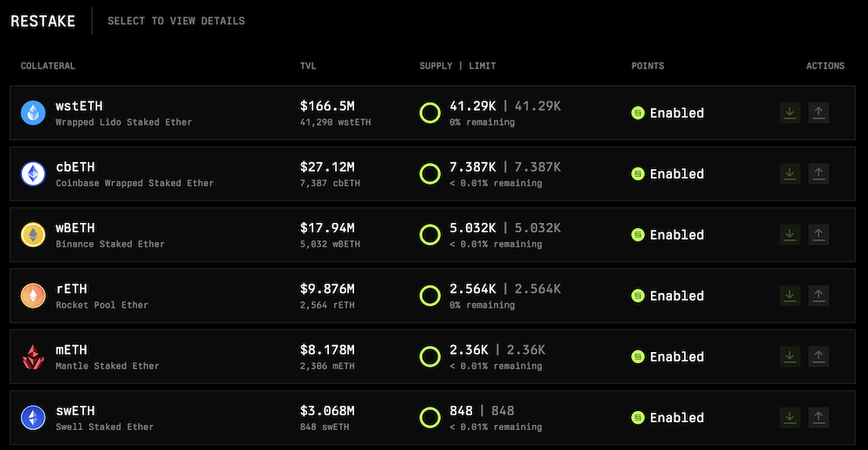Click the RESTAKE page title
The image size is (868, 450).
point(43,21)
